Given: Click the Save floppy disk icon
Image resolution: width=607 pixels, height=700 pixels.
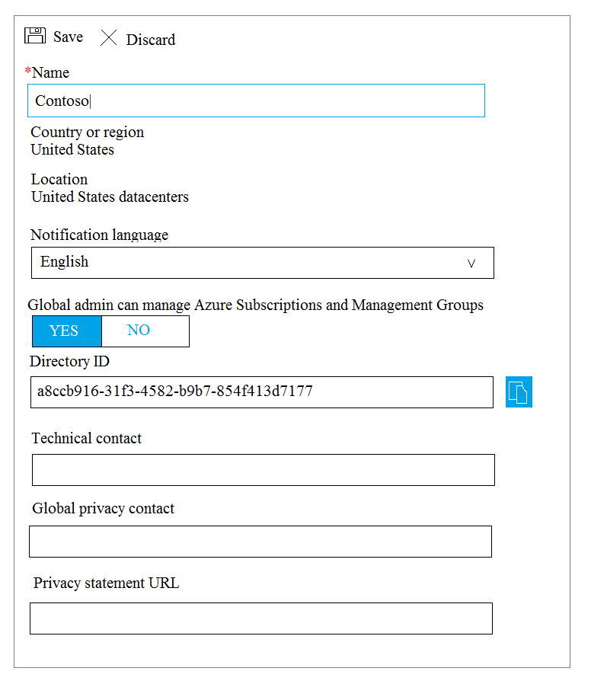Looking at the screenshot, I should tap(35, 35).
